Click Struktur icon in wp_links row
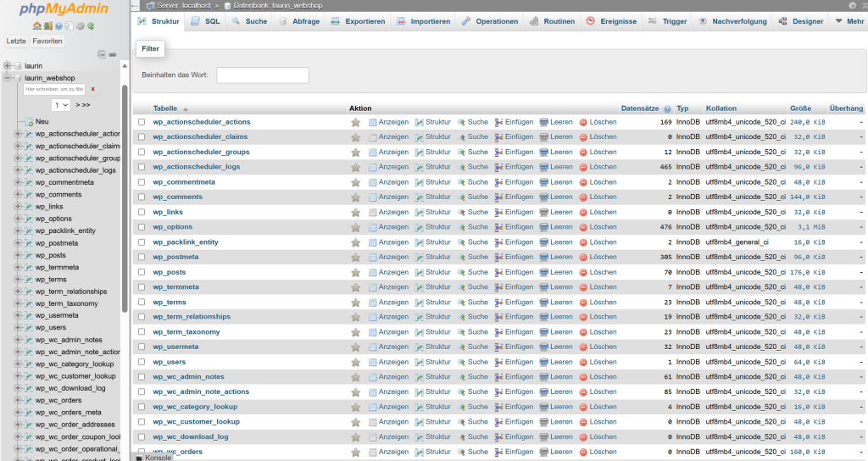 tap(419, 213)
